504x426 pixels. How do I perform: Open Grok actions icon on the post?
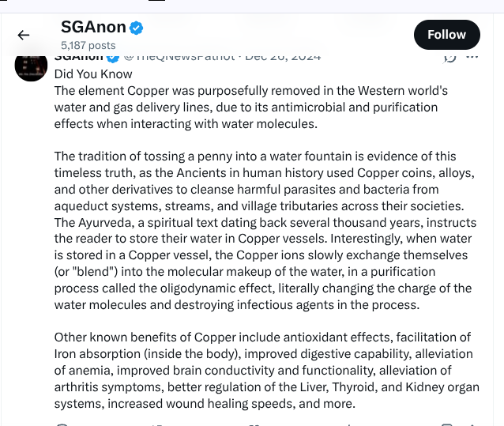coord(450,57)
